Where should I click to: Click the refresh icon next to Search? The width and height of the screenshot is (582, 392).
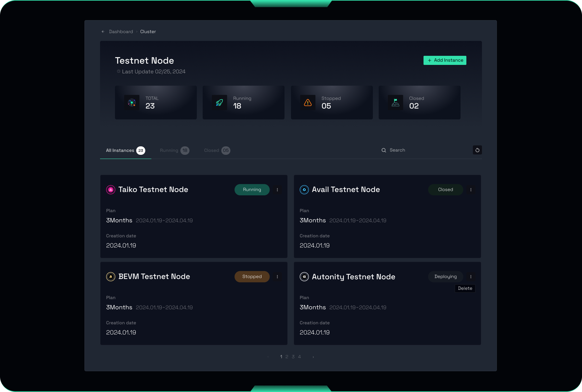[x=477, y=150]
